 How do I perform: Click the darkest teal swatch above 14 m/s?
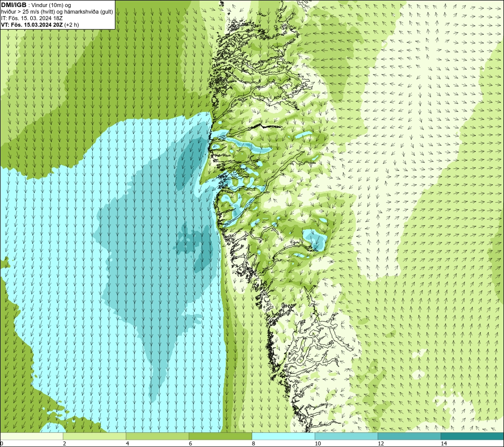(x=472, y=436)
